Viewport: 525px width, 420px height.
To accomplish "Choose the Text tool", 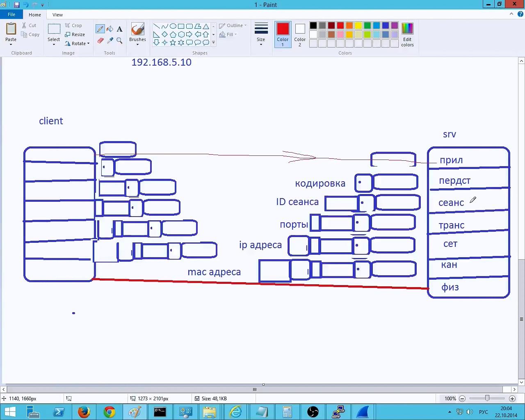I will [x=120, y=29].
